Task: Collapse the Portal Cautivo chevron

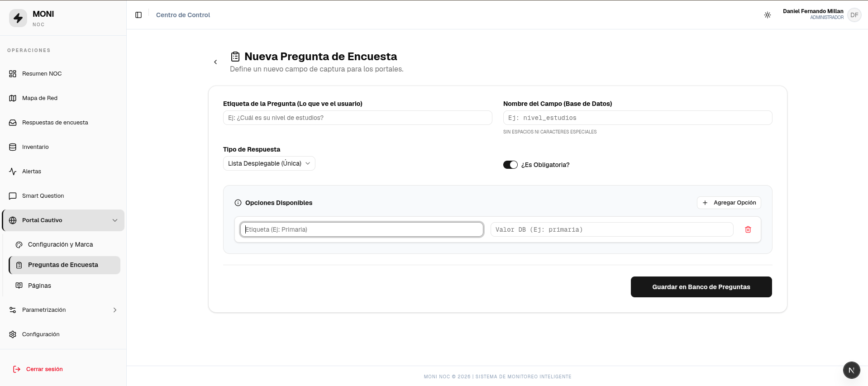Action: point(115,220)
